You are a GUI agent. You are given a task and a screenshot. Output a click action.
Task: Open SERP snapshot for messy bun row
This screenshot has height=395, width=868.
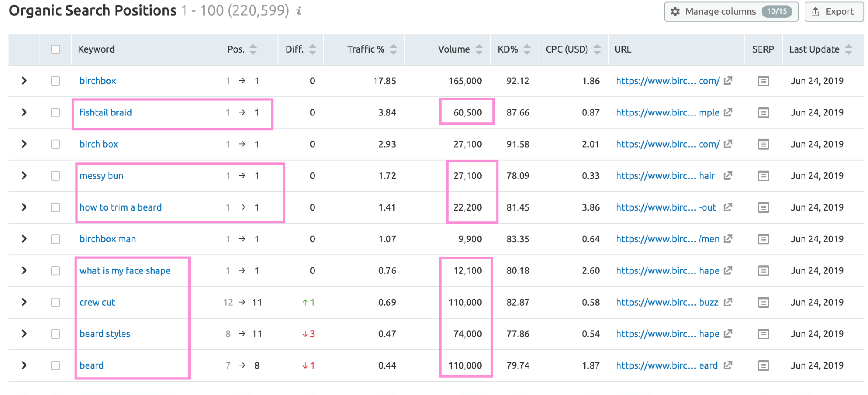click(x=763, y=176)
